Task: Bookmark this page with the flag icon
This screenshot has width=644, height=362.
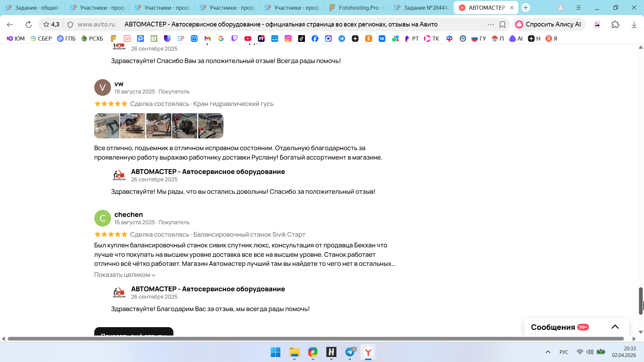Action: click(502, 24)
